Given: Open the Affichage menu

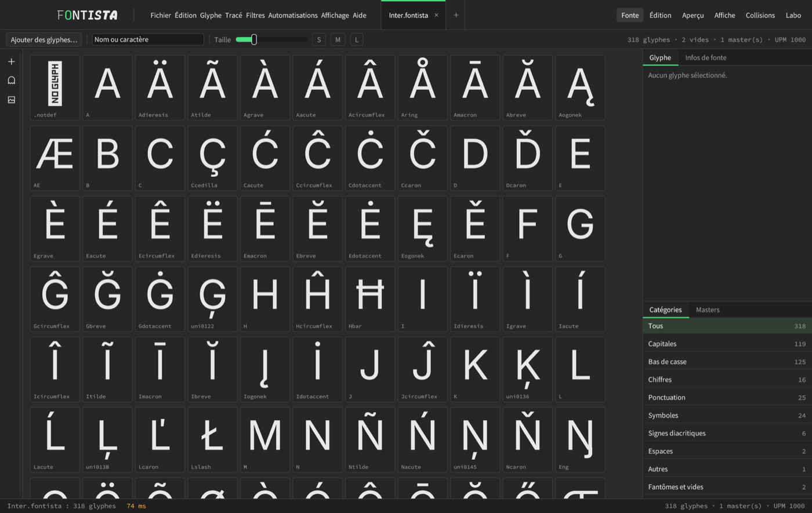Looking at the screenshot, I should (x=335, y=15).
